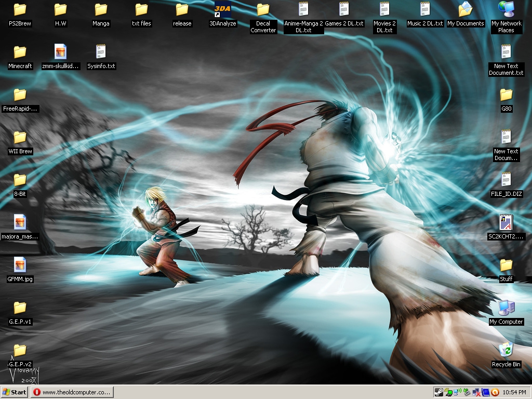Screen dimensions: 532x399
Task: Click the taskbar clock showing 10:54 PM
Action: 514,392
